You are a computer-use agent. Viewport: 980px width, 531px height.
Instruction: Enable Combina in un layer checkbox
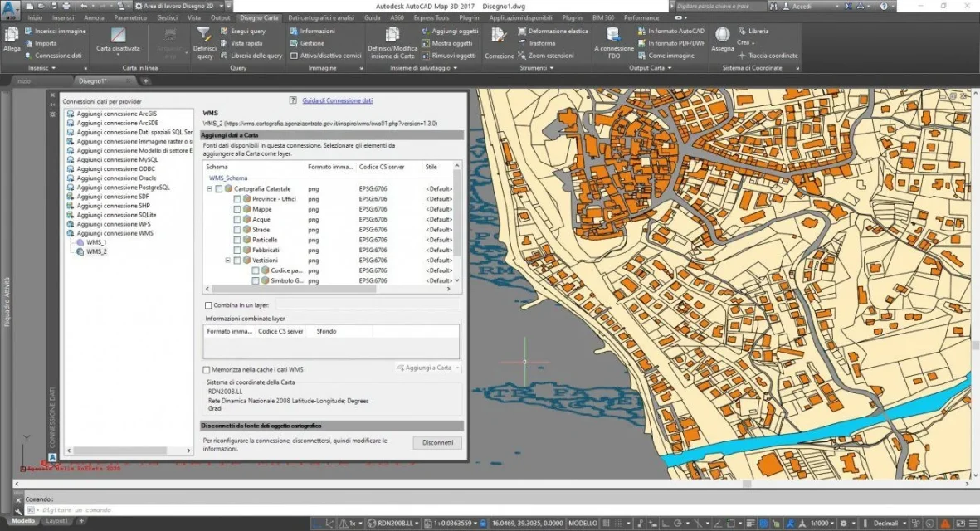pyautogui.click(x=208, y=305)
